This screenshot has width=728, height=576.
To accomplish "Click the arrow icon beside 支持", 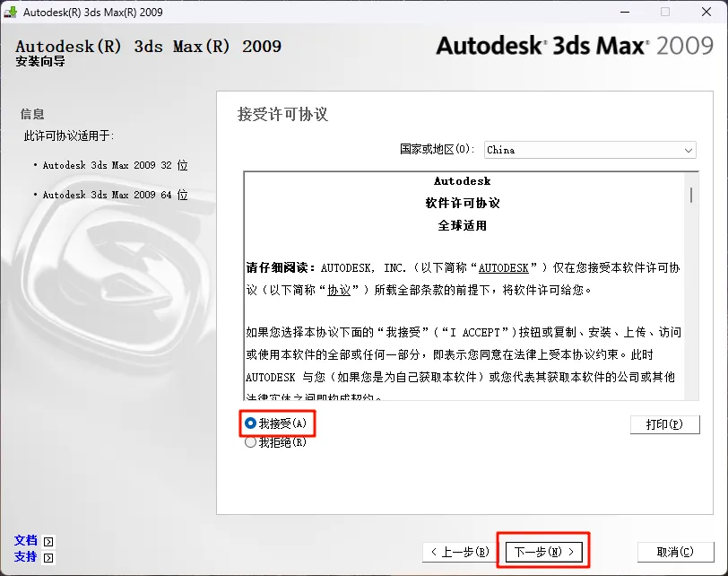I will [x=48, y=557].
